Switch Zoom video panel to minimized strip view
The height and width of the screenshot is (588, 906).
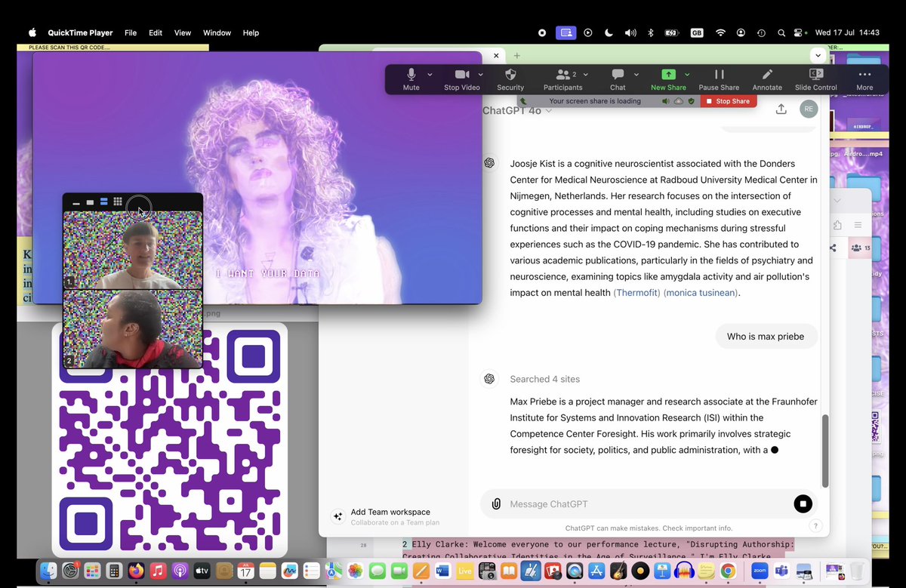76,202
